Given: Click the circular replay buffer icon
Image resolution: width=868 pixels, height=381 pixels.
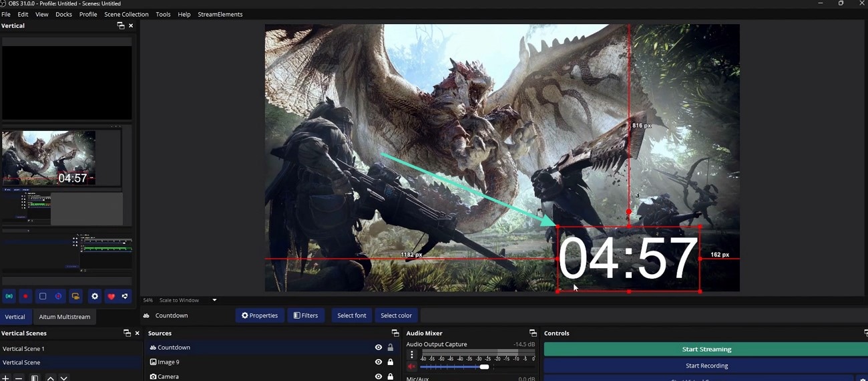Looking at the screenshot, I should 59,296.
